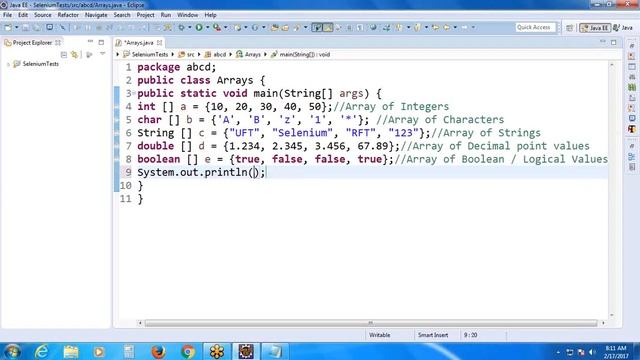The image size is (640, 360).
Task: Click Collapse All in Project Explorer
Action: [x=64, y=55]
